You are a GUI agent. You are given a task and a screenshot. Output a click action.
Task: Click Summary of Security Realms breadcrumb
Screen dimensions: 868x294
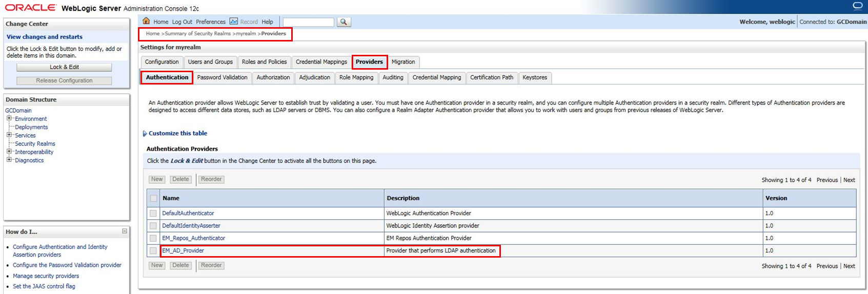click(198, 34)
